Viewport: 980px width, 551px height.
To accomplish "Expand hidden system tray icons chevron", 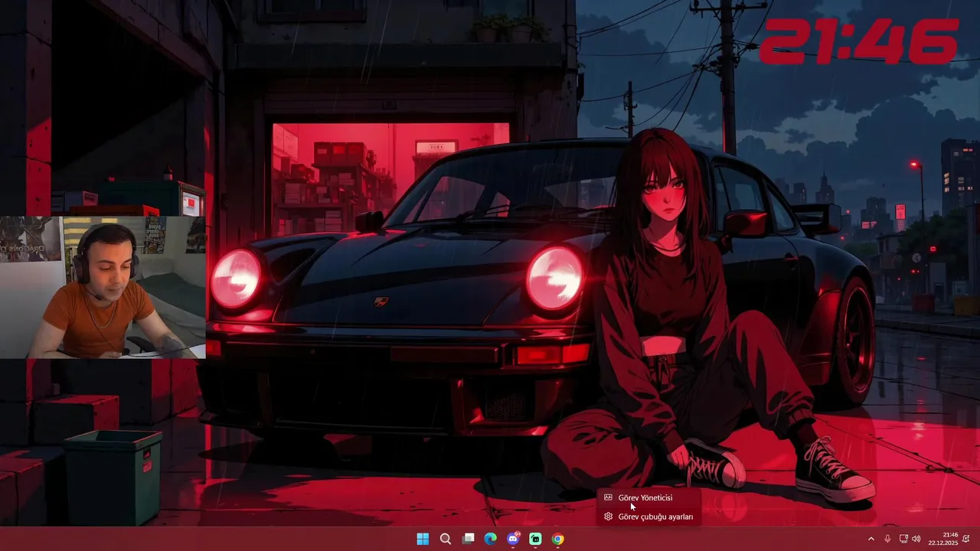I will pos(871,539).
